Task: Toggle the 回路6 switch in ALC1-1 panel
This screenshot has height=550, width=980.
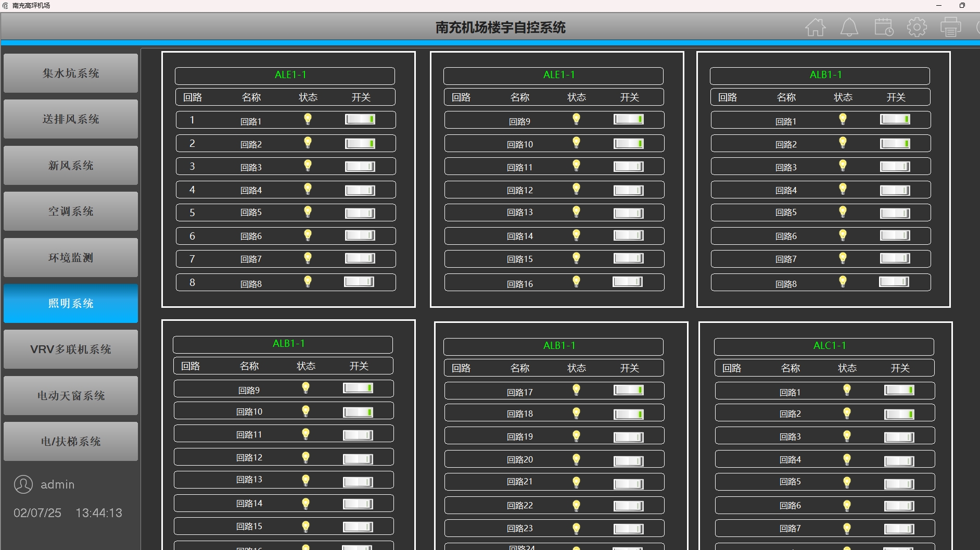Action: click(899, 506)
